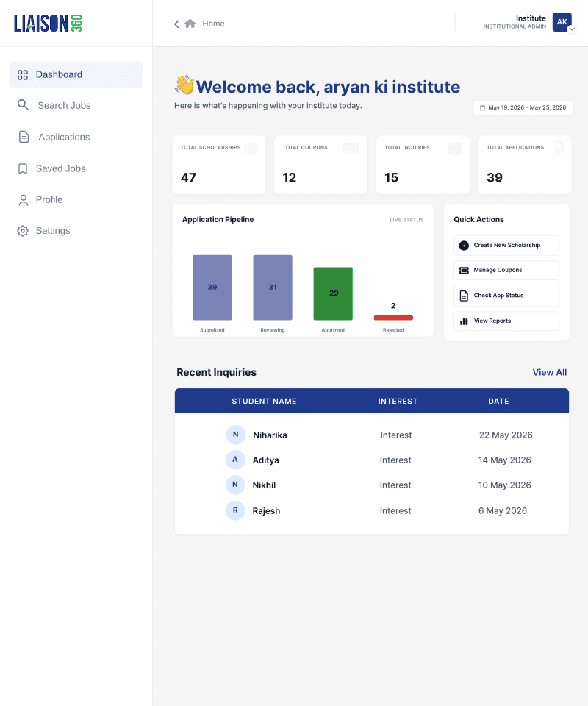Click the date 22 May 2026

[x=506, y=435]
